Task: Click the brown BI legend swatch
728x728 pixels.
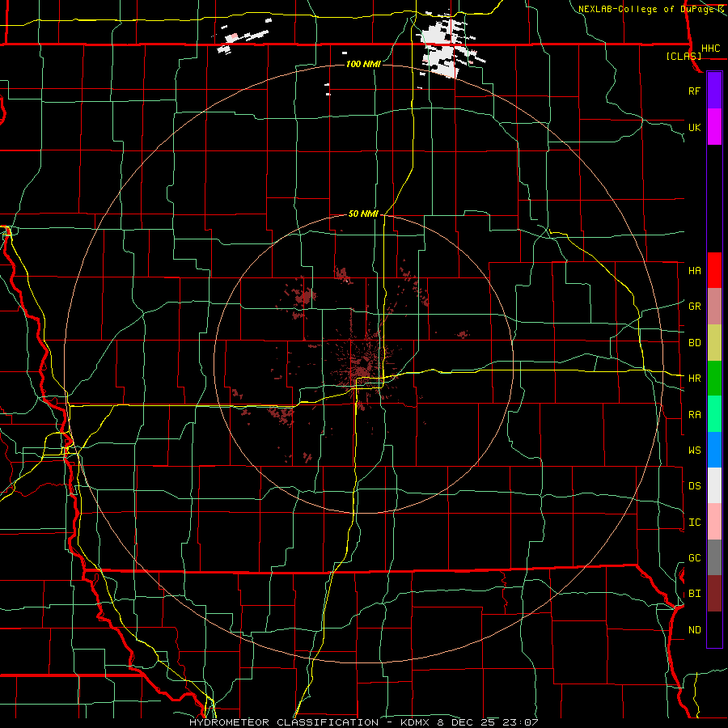Action: 714,594
